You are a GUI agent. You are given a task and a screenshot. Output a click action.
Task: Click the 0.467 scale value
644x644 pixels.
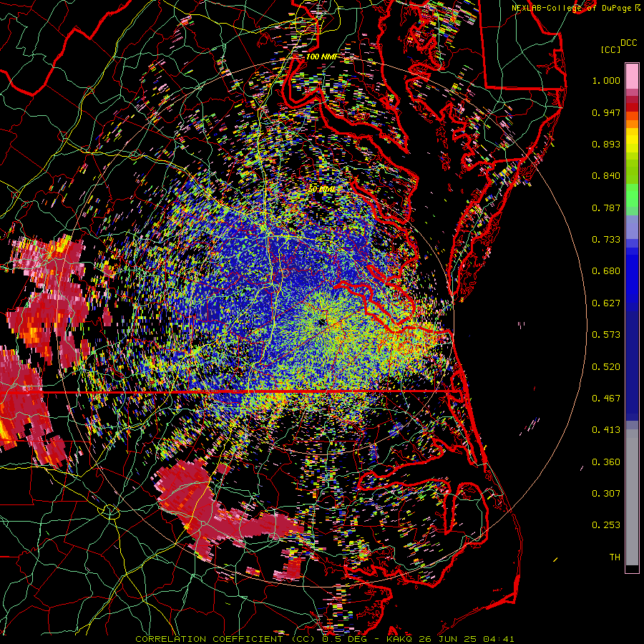[x=606, y=399]
